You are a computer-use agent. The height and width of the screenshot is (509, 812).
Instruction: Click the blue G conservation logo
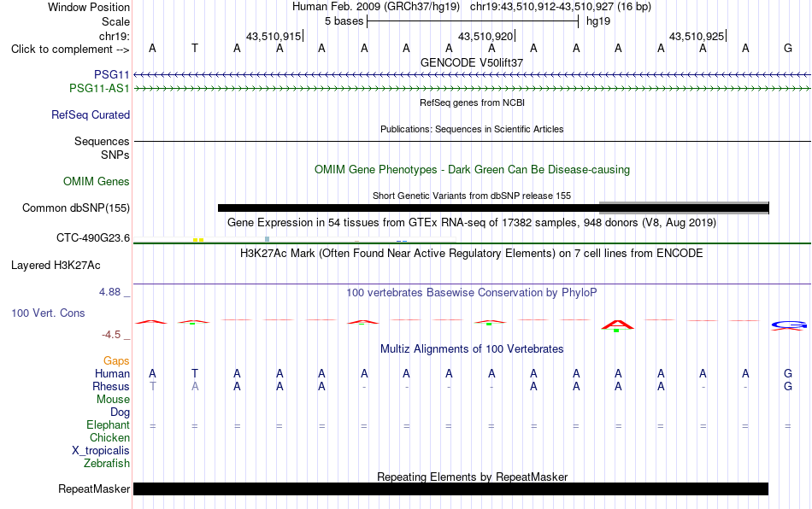point(789,325)
